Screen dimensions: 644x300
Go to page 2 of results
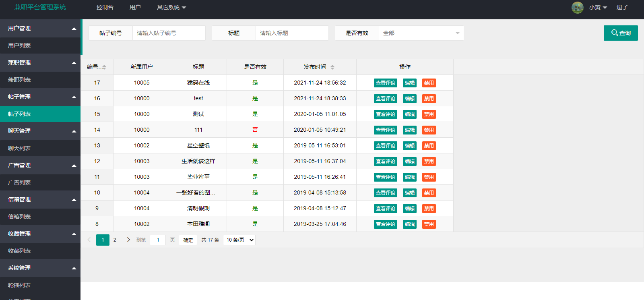pyautogui.click(x=115, y=240)
